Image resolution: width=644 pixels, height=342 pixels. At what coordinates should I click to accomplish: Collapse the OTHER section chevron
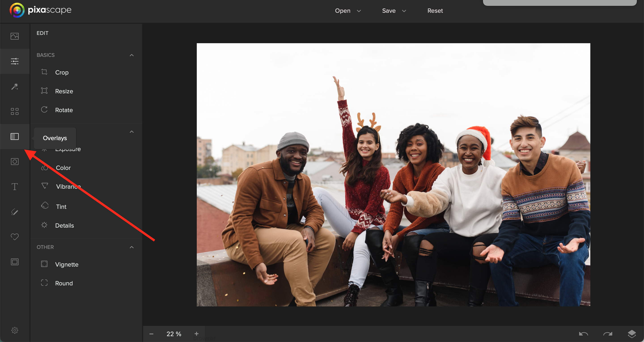131,247
